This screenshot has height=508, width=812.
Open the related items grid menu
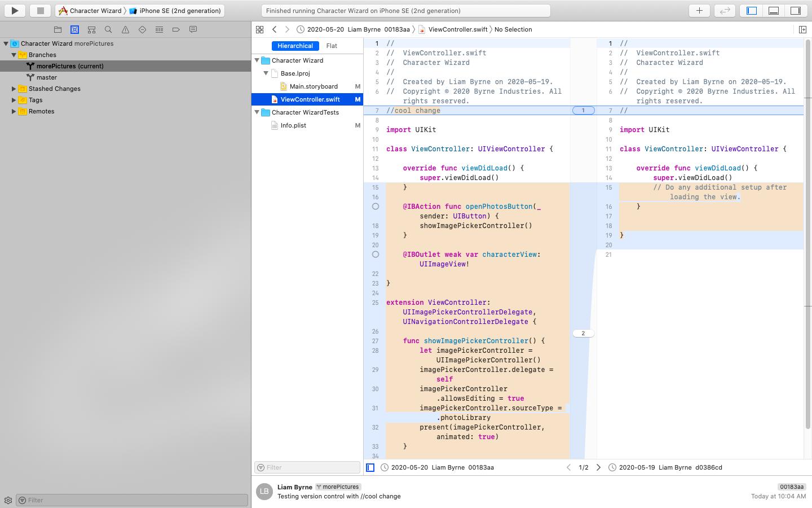point(259,29)
